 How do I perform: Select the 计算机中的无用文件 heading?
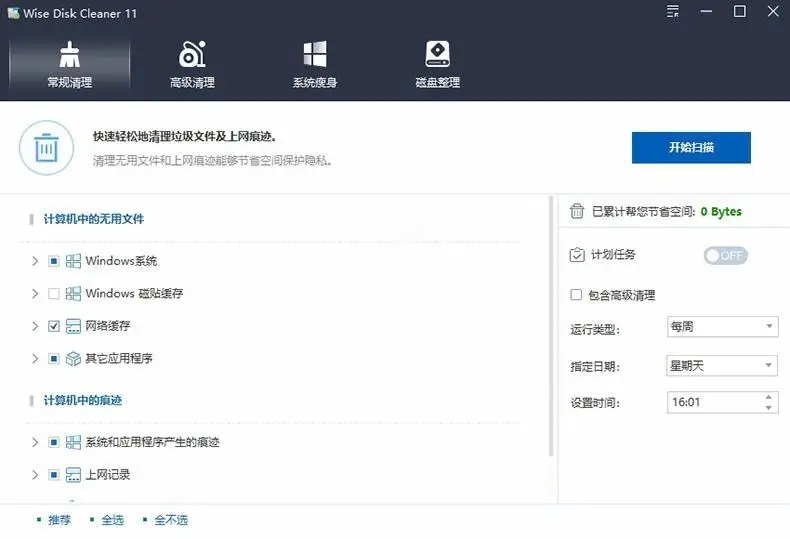(94, 219)
